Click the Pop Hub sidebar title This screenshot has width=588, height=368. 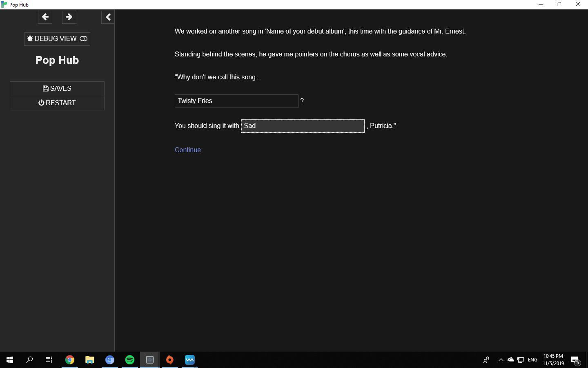(x=57, y=60)
